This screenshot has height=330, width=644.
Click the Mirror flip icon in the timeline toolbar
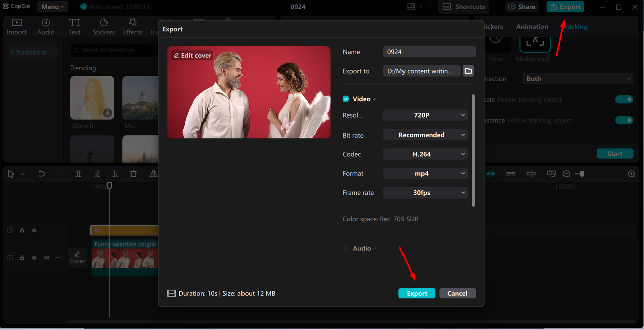point(153,174)
